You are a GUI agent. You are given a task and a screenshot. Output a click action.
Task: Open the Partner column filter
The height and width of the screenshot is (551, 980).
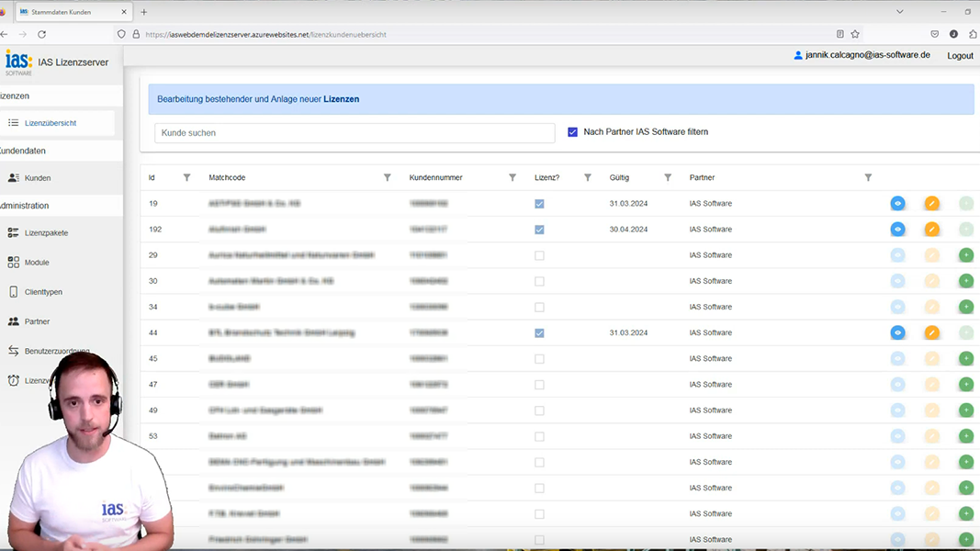click(868, 177)
